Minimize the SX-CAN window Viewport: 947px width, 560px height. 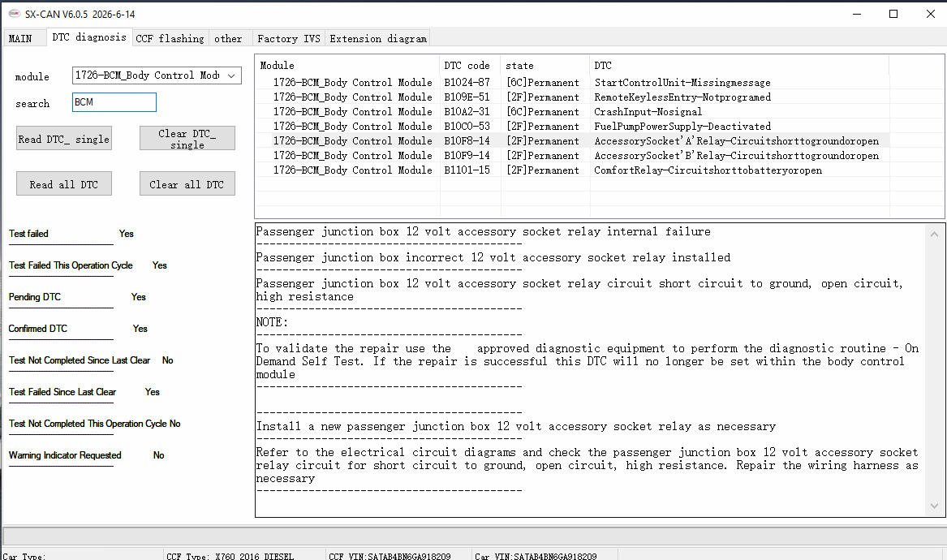coord(856,14)
